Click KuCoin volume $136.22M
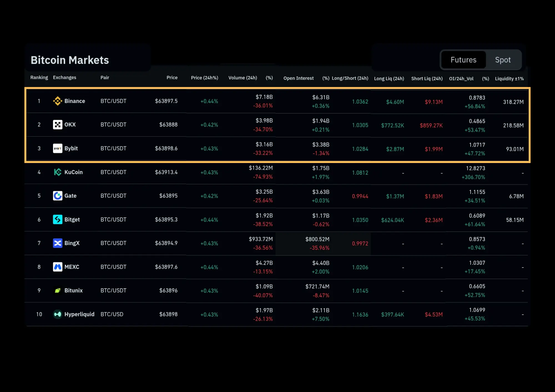The height and width of the screenshot is (392, 555). [x=261, y=168]
